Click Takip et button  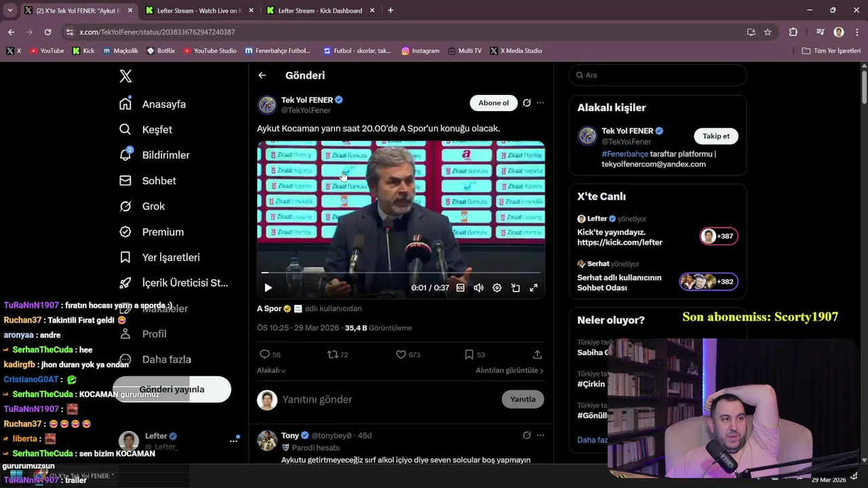point(716,136)
